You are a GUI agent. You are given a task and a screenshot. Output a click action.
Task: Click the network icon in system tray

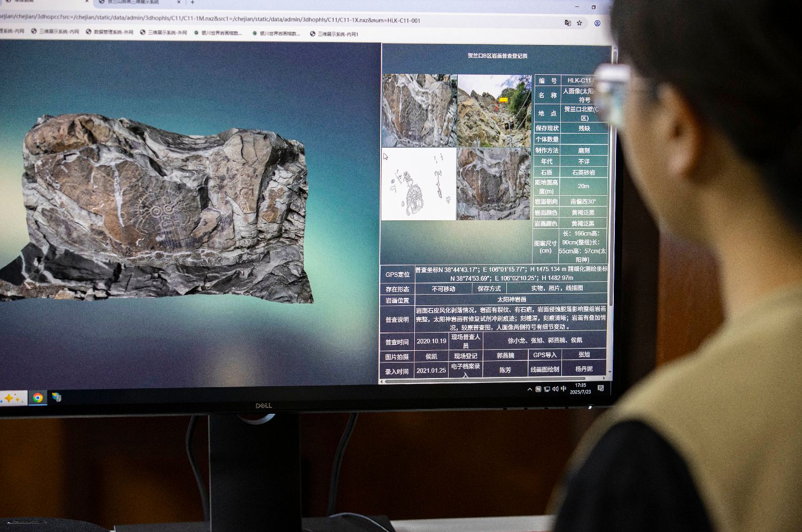(547, 389)
